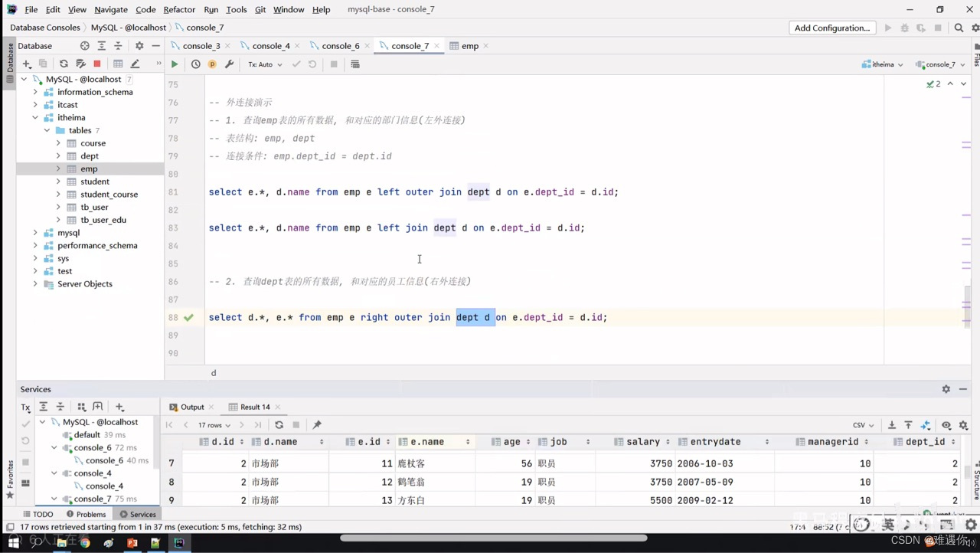
Task: Click the Group By icon in Services toolbar
Action: tap(81, 407)
